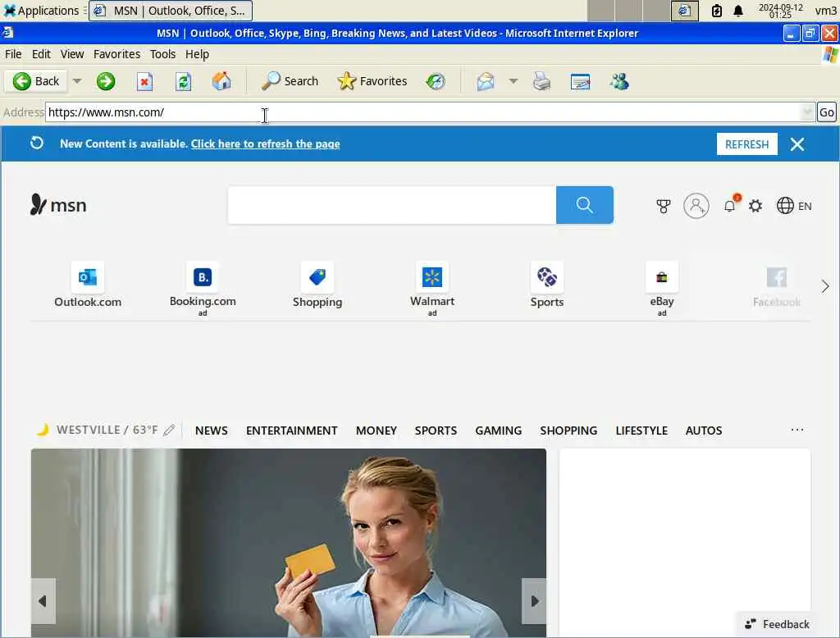Open the Shopping tag shortcut
Viewport: 840px width, 638px height.
click(x=317, y=285)
